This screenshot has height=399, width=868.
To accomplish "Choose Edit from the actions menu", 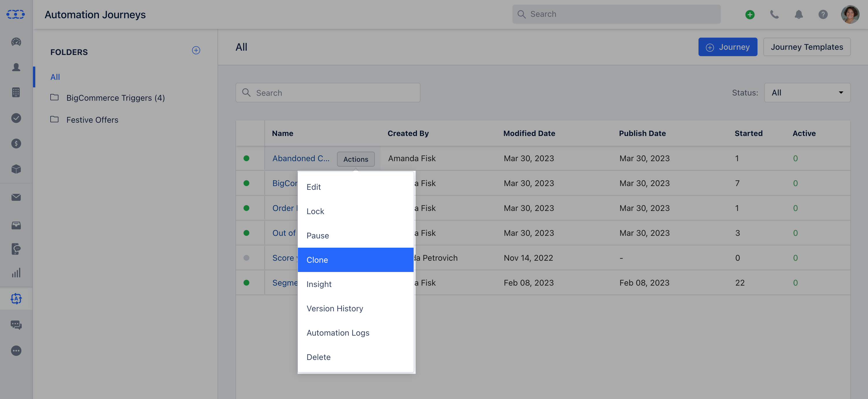I will pyautogui.click(x=355, y=187).
